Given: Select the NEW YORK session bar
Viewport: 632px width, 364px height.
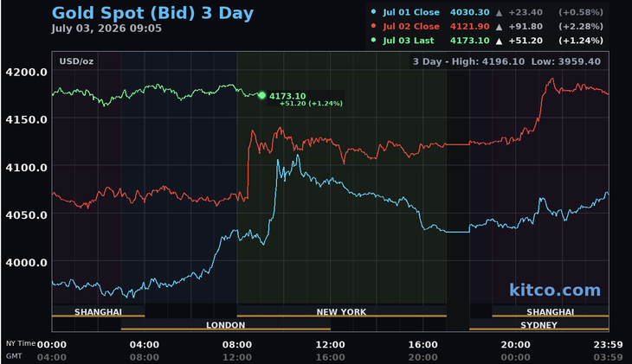Looking at the screenshot, I should (341, 311).
